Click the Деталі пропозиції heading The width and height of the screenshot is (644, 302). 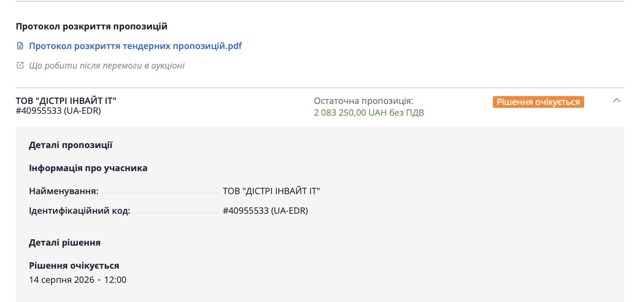click(71, 145)
